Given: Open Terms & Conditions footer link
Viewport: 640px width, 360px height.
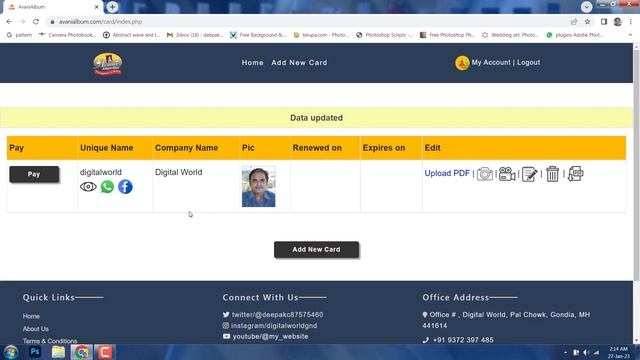Looking at the screenshot, I should tap(50, 341).
